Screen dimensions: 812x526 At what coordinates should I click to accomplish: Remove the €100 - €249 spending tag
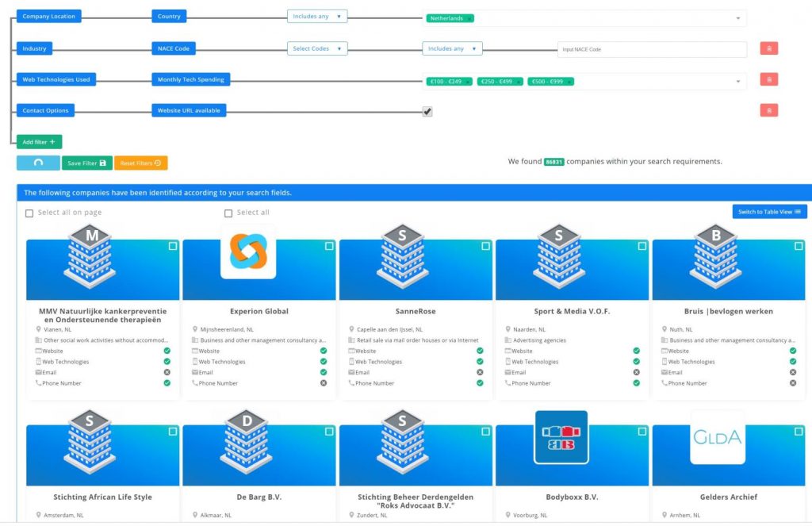point(467,82)
